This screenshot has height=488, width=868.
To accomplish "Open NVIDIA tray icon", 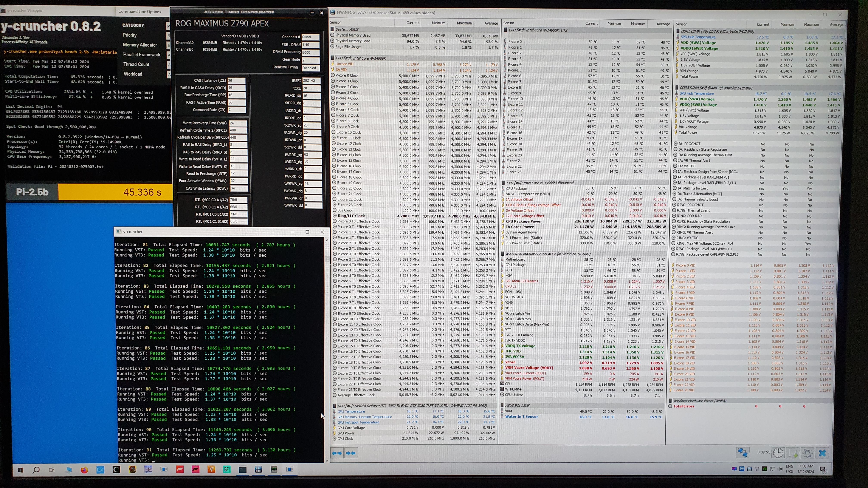I will point(764,469).
